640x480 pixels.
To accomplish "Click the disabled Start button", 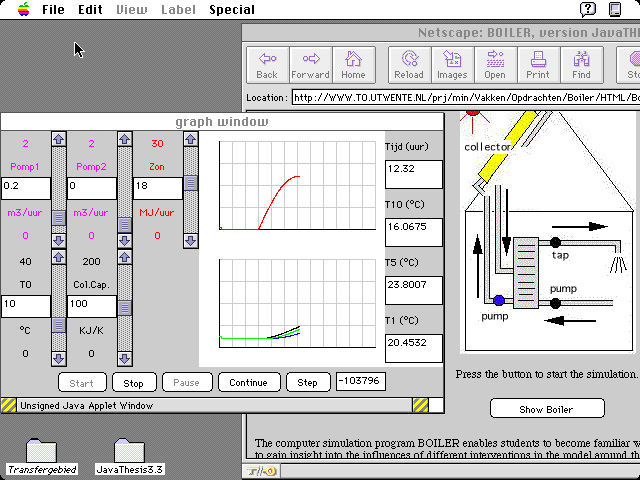I will 82,382.
